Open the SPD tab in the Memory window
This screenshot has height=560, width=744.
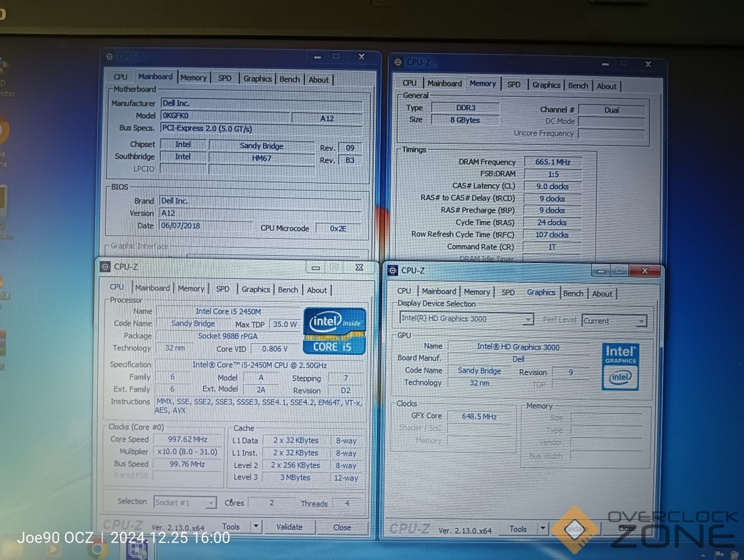(514, 85)
